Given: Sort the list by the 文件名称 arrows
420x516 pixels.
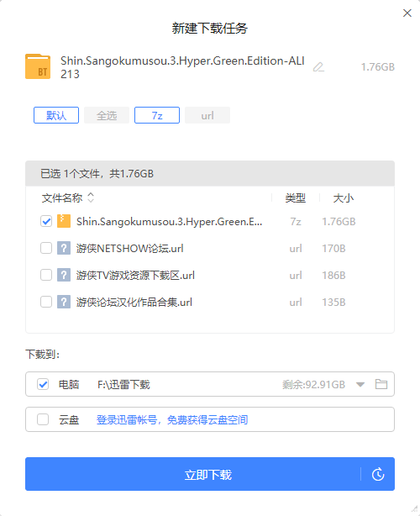Looking at the screenshot, I should coord(91,197).
